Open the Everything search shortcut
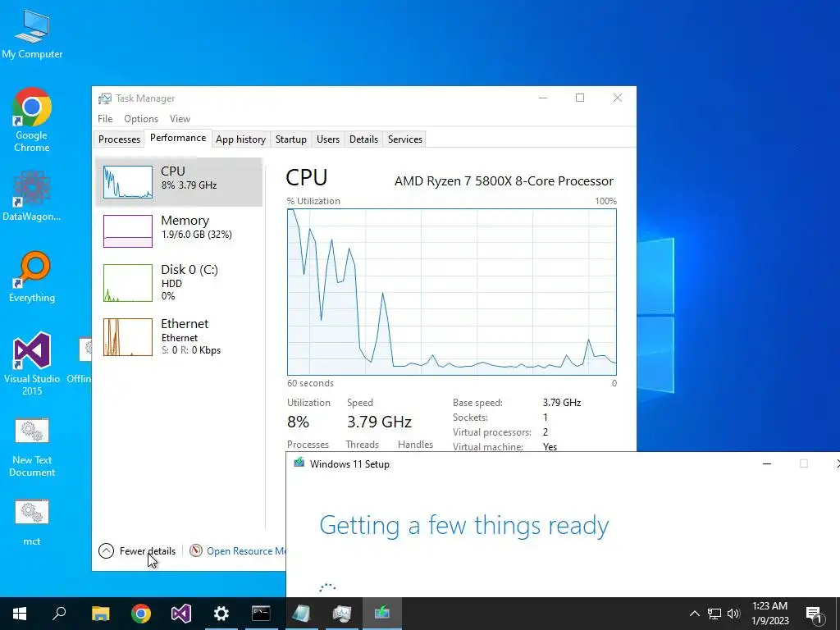840x630 pixels. click(32, 276)
